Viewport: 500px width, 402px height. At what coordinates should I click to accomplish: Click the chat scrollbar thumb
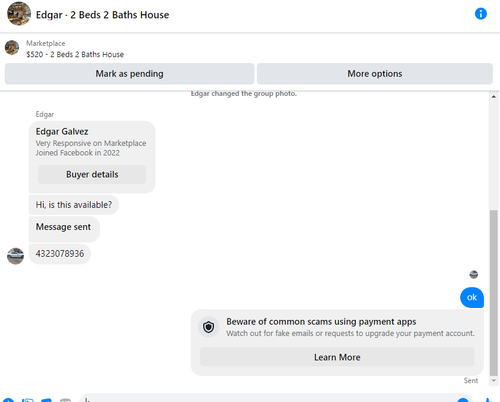[x=493, y=293]
